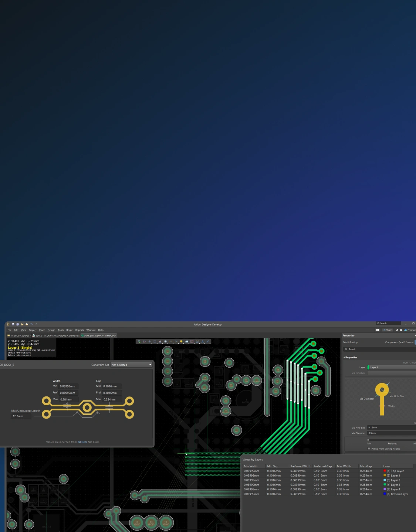Viewport: 416px width, 532px height.
Task: Open the settings gear icon
Action: [401, 330]
